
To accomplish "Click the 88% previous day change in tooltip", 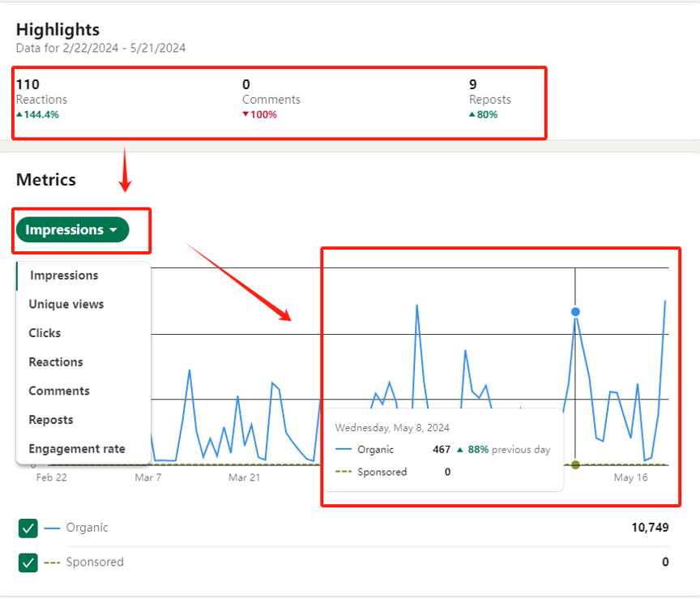I will pyautogui.click(x=504, y=449).
